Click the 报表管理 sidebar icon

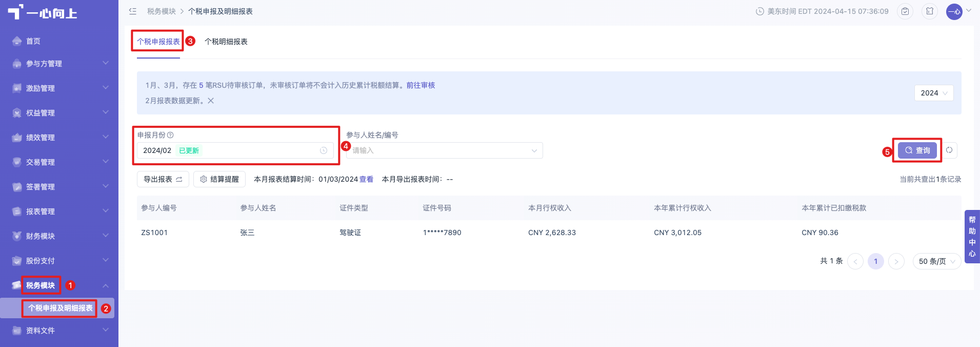tap(17, 211)
